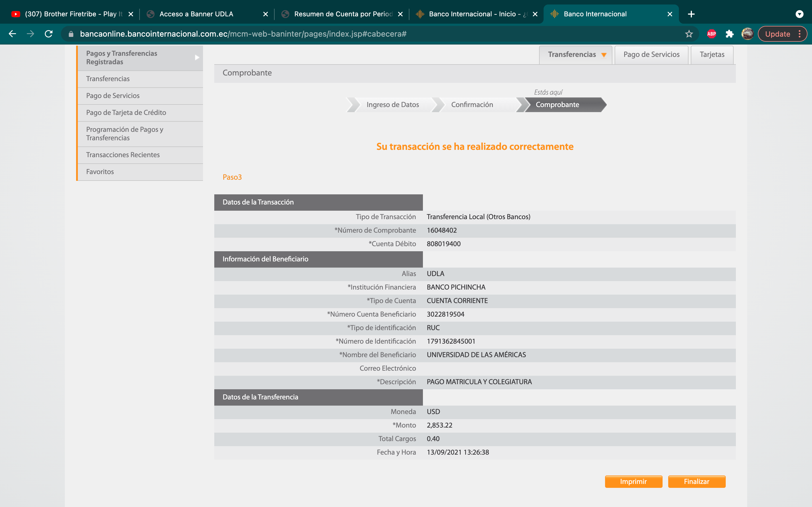Screen dimensions: 812x507
Task: Open Transacciones Recientes in sidebar
Action: (x=123, y=155)
